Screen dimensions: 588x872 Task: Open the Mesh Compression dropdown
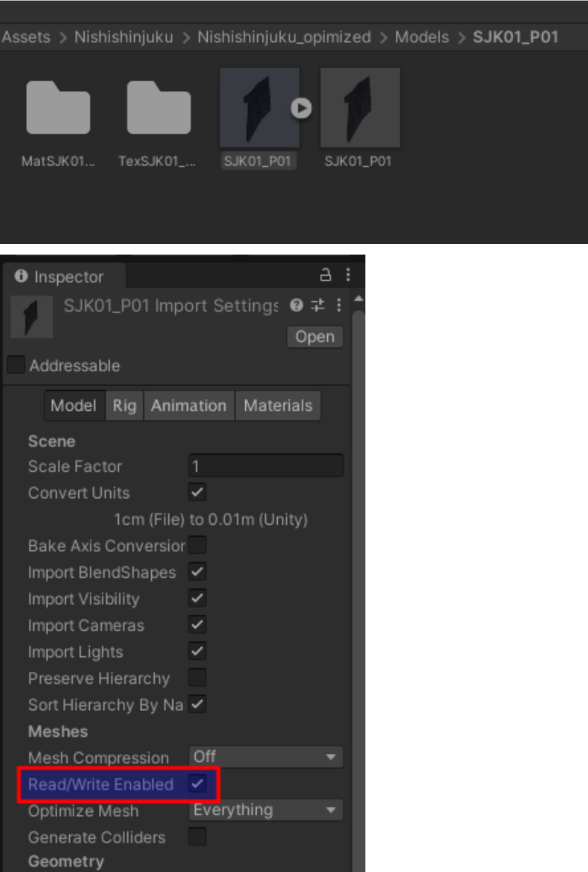(x=266, y=757)
